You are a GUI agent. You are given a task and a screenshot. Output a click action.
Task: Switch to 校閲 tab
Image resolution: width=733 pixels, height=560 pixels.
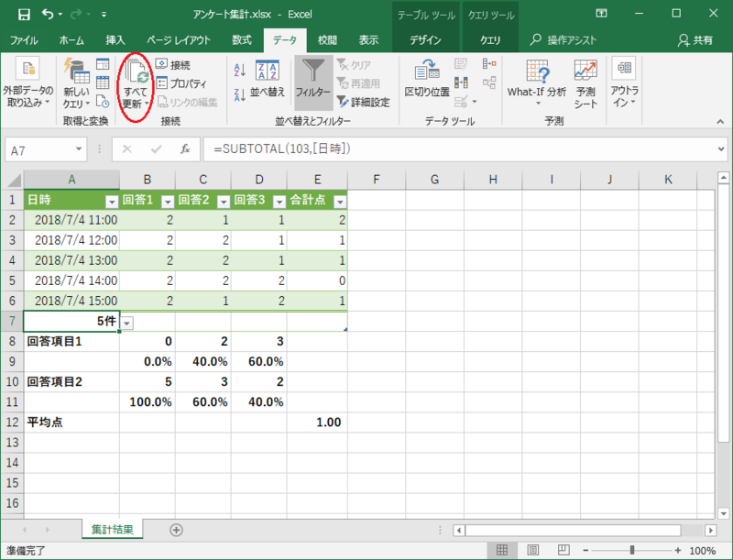click(x=327, y=40)
